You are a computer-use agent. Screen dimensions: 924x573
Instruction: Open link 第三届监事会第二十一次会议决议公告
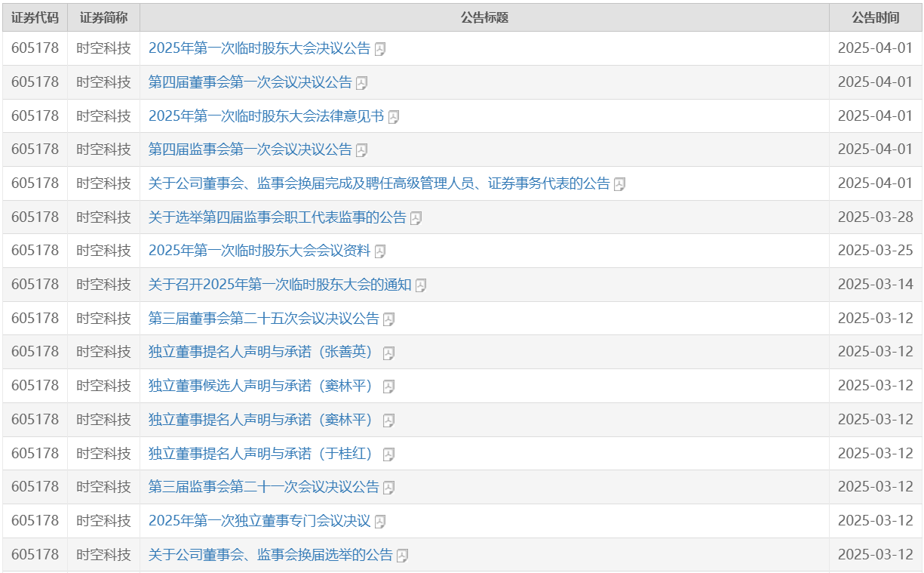pyautogui.click(x=264, y=487)
